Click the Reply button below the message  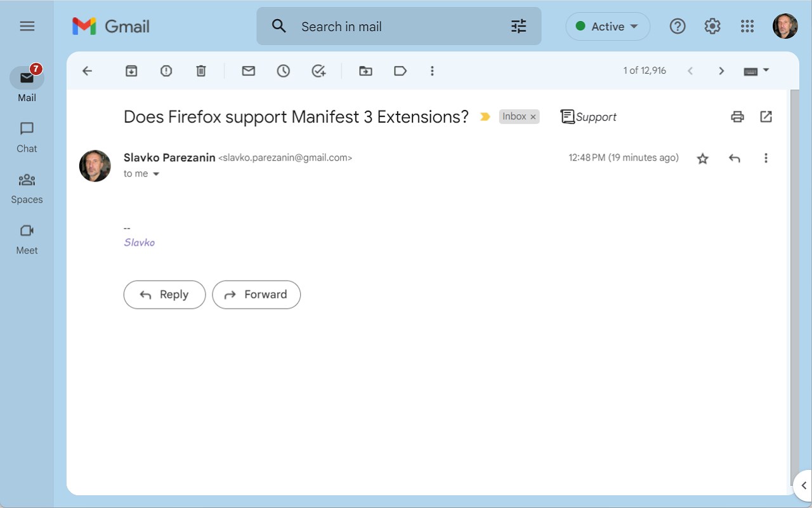point(164,295)
